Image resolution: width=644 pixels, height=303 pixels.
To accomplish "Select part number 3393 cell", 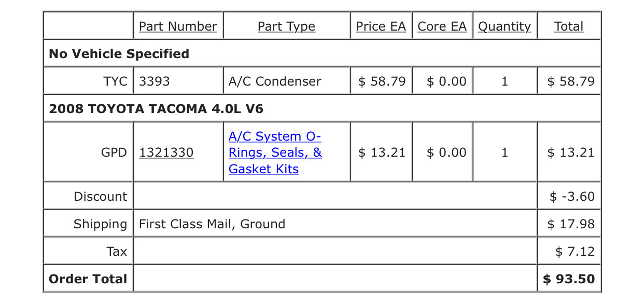I will coord(178,81).
